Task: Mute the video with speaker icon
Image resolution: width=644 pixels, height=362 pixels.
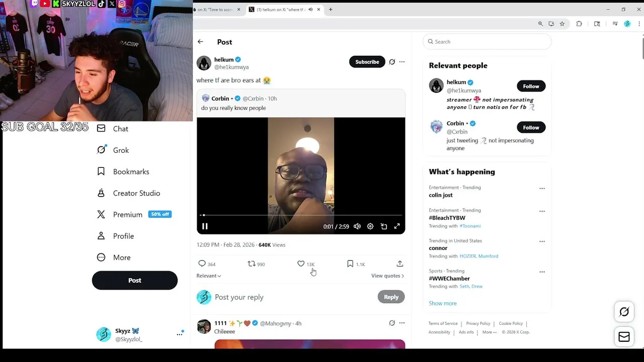Action: tap(357, 226)
